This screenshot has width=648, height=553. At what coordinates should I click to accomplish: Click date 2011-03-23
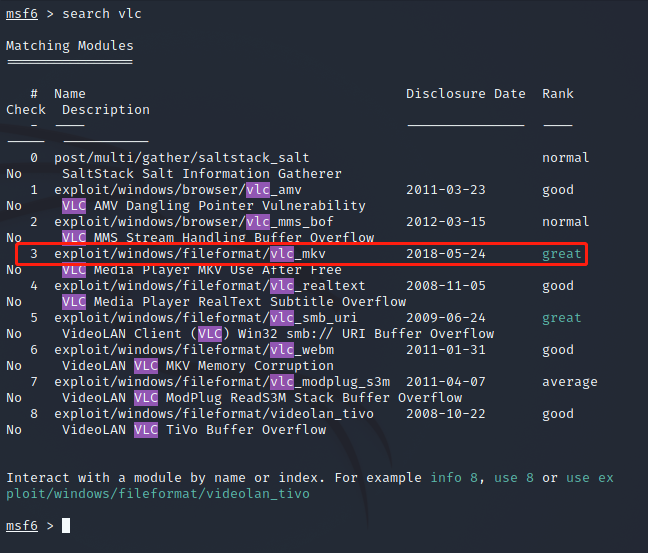[x=446, y=190]
